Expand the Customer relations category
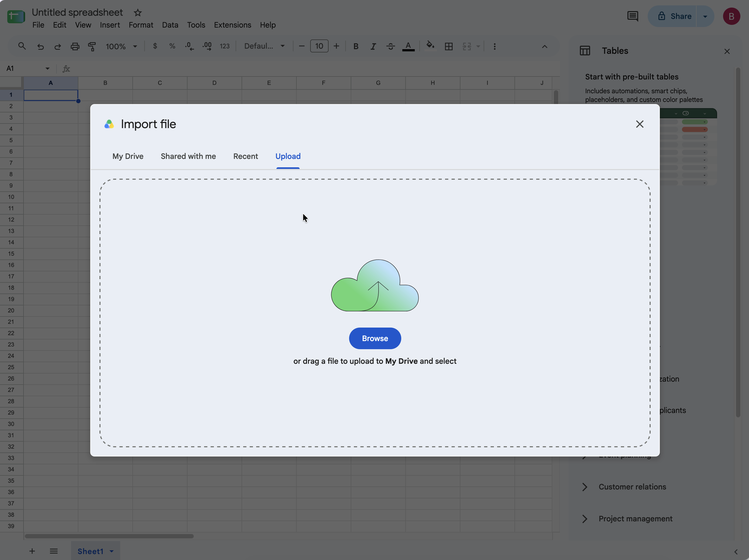749x560 pixels. pyautogui.click(x=584, y=487)
